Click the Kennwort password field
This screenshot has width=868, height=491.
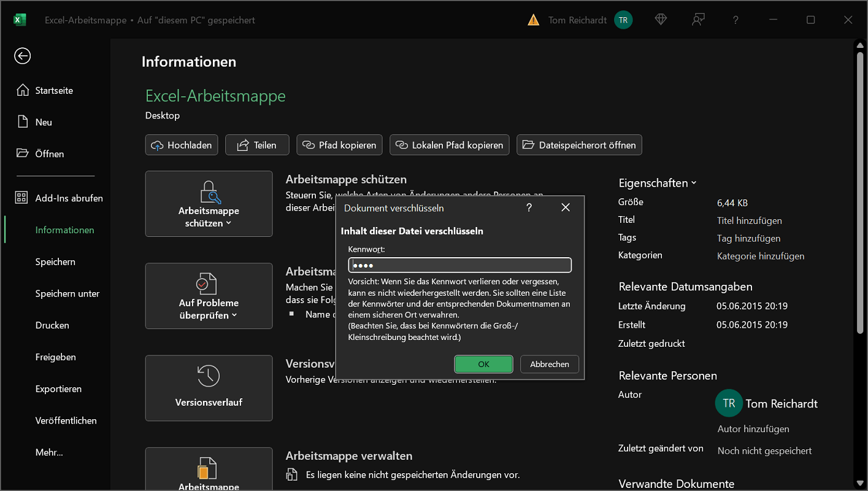pyautogui.click(x=460, y=265)
